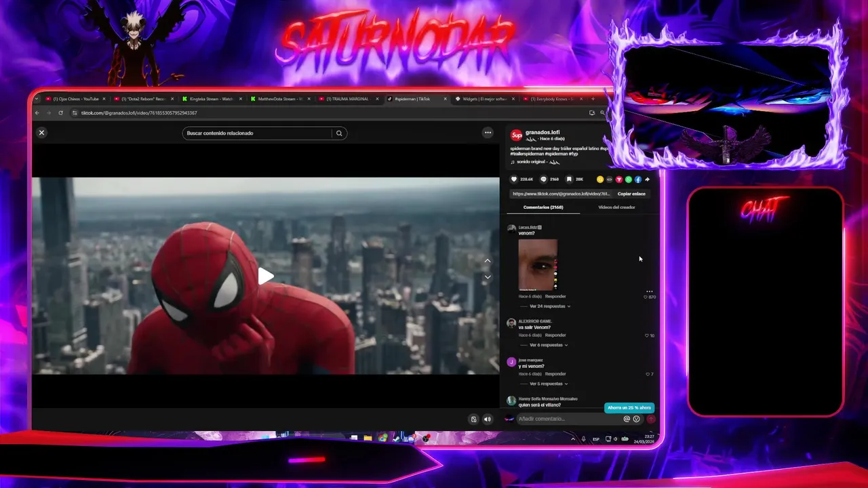
Task: Click the embed code icon
Action: 610,179
